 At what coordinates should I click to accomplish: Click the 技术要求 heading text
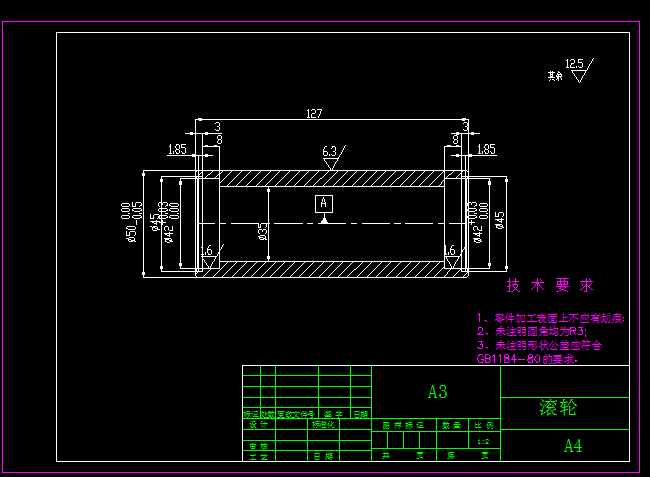tap(550, 285)
